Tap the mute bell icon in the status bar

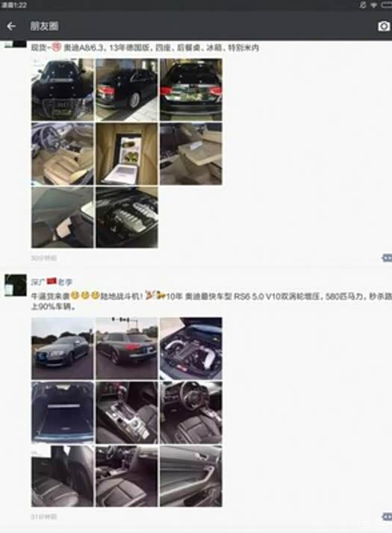[x=363, y=5]
